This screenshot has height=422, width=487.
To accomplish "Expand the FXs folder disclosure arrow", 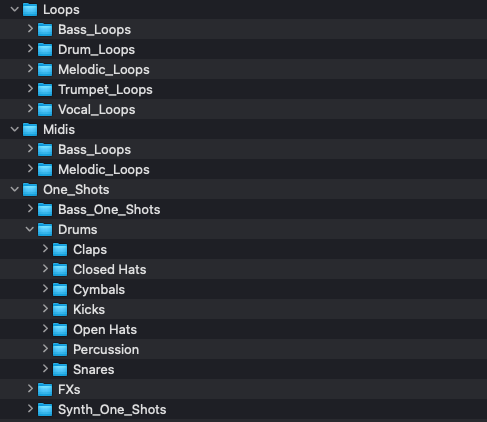I will pyautogui.click(x=30, y=389).
